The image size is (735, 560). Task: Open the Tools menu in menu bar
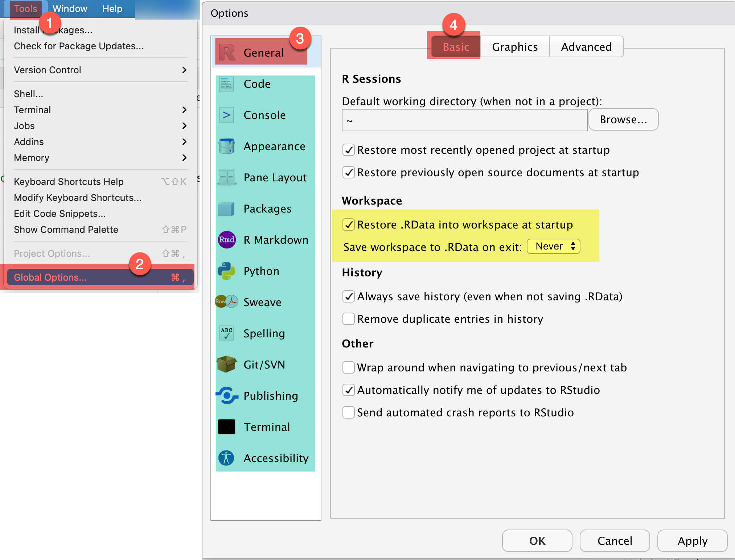(26, 9)
